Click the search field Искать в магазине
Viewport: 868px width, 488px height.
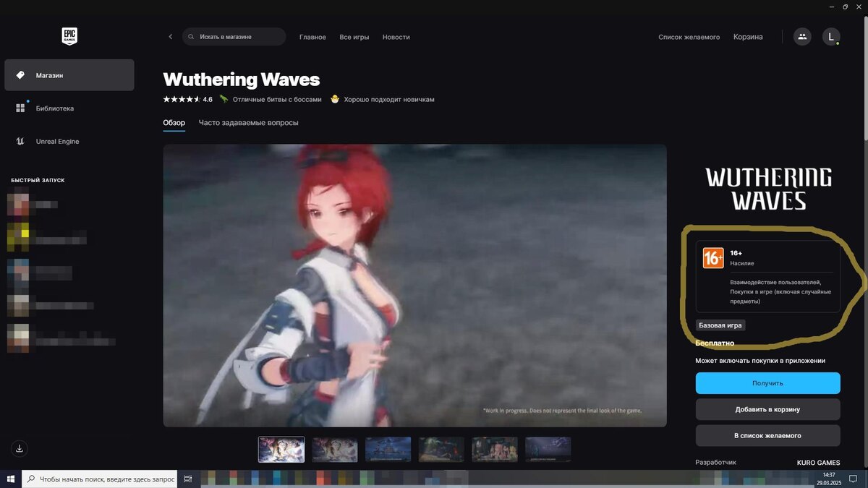tap(234, 37)
